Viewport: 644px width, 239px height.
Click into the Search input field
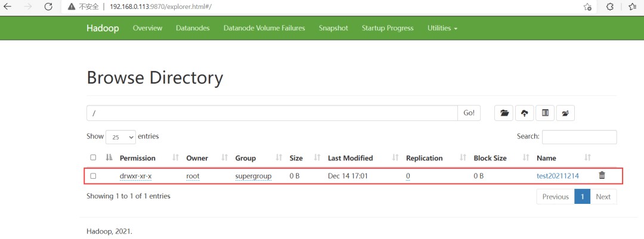579,136
